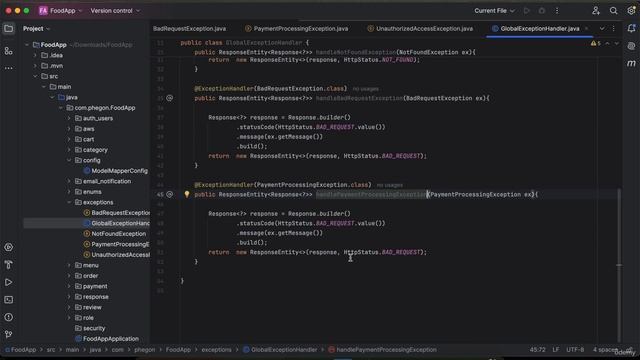
Task: Open FoodAppApplication in project tree
Action: (107, 339)
